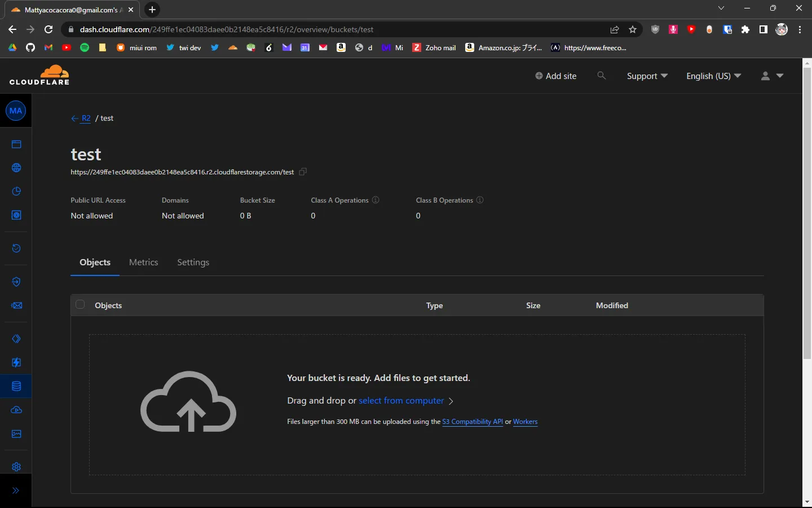Click the Size column header
This screenshot has height=508, width=812.
[x=533, y=305]
